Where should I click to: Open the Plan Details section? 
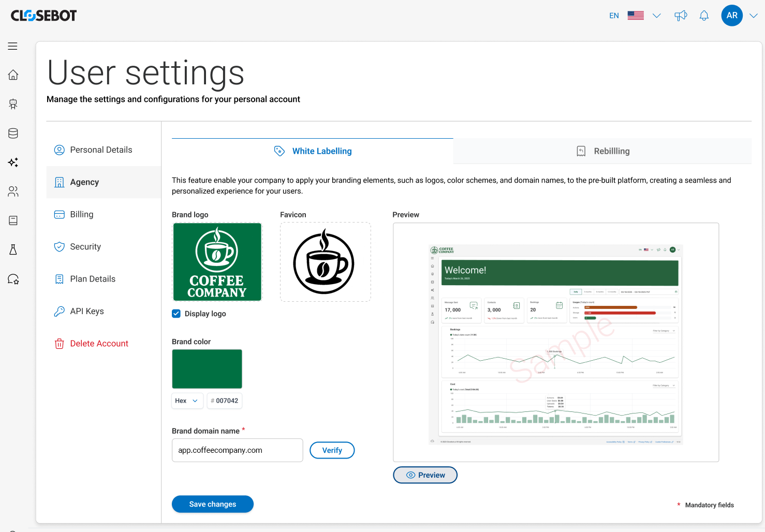click(104, 279)
